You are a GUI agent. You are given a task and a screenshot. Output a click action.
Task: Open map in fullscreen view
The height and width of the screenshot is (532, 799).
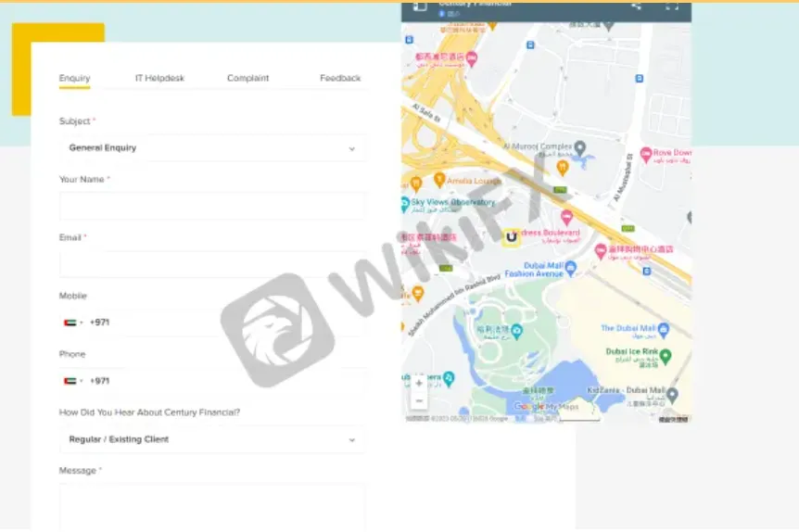672,6
